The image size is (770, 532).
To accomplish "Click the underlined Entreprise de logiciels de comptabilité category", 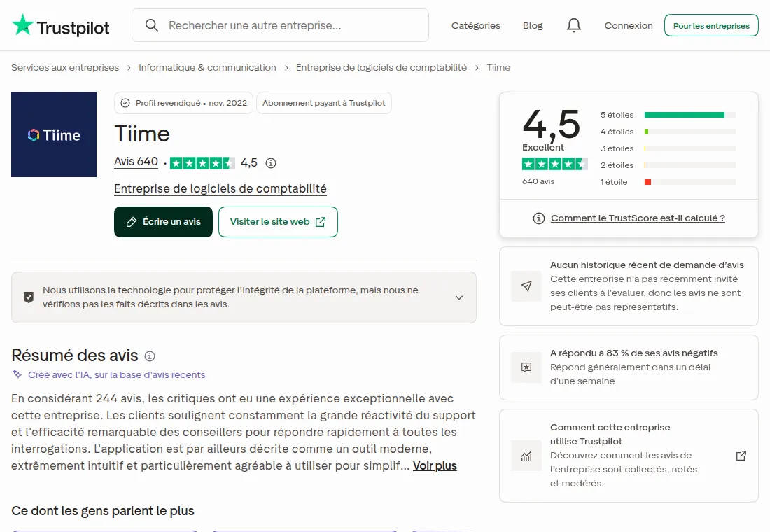I will click(220, 188).
